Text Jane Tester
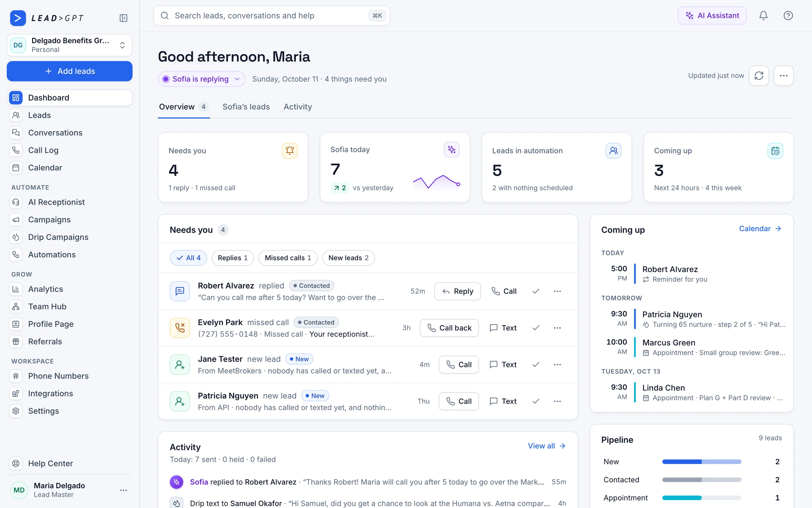This screenshot has height=508, width=812. tap(503, 364)
